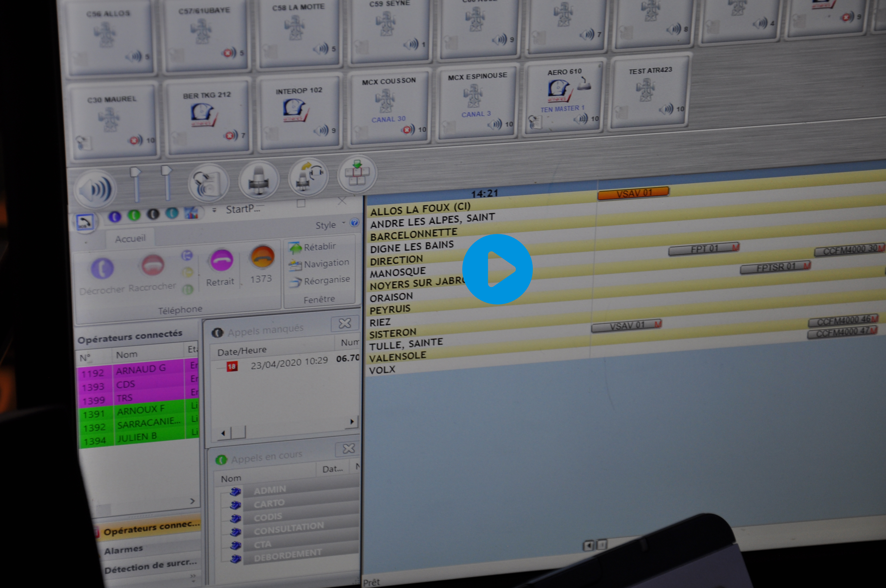Image resolution: width=886 pixels, height=588 pixels.
Task: Expand operators list right scroll arrow
Action: click(x=192, y=501)
